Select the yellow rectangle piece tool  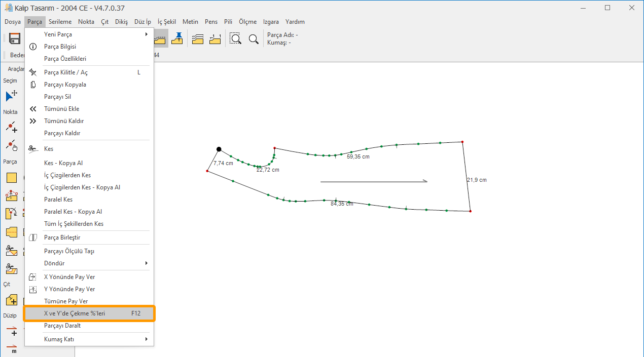coord(12,178)
